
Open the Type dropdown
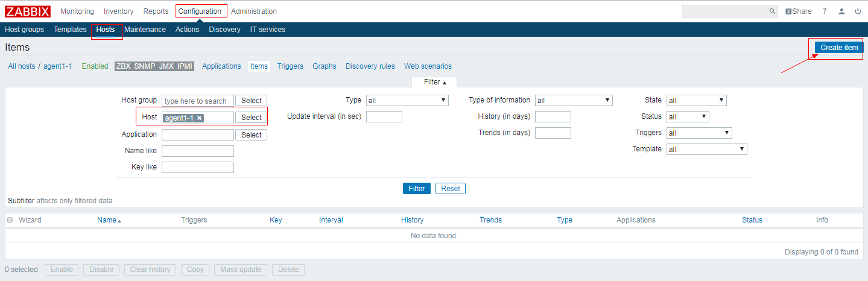click(x=407, y=101)
